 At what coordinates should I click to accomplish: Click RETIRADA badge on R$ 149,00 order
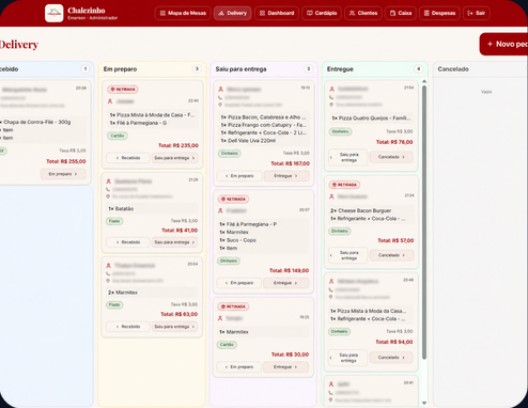[233, 199]
